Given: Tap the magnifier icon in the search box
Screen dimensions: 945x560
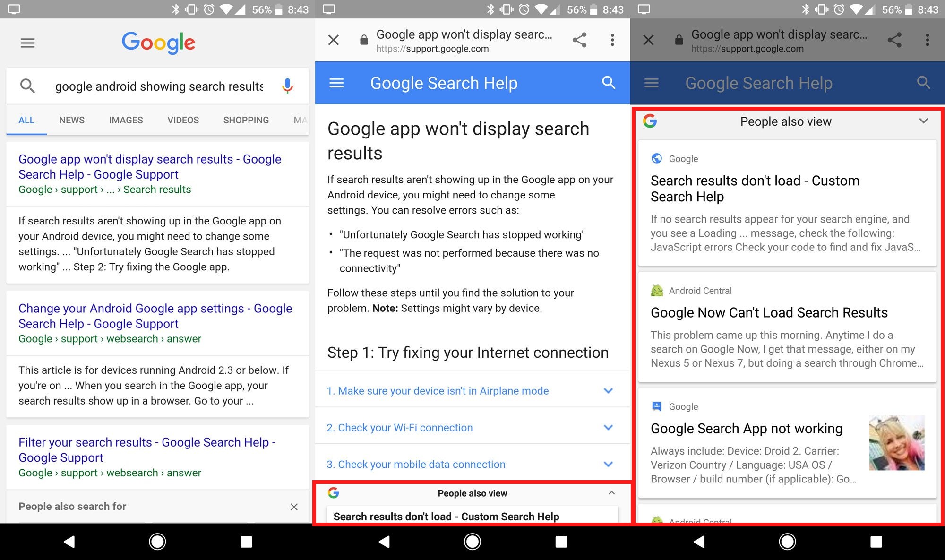Looking at the screenshot, I should click(x=27, y=86).
